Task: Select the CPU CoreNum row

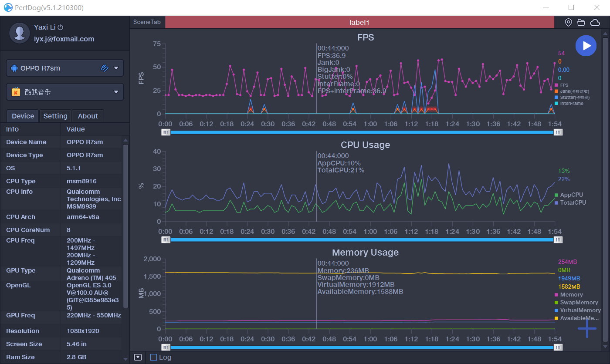Action: pyautogui.click(x=61, y=230)
